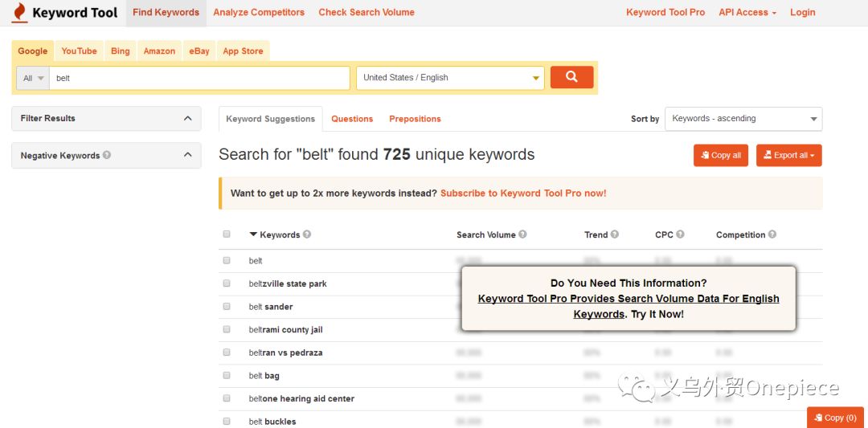Switch to the YouTube tab
The image size is (868, 428).
pos(79,51)
